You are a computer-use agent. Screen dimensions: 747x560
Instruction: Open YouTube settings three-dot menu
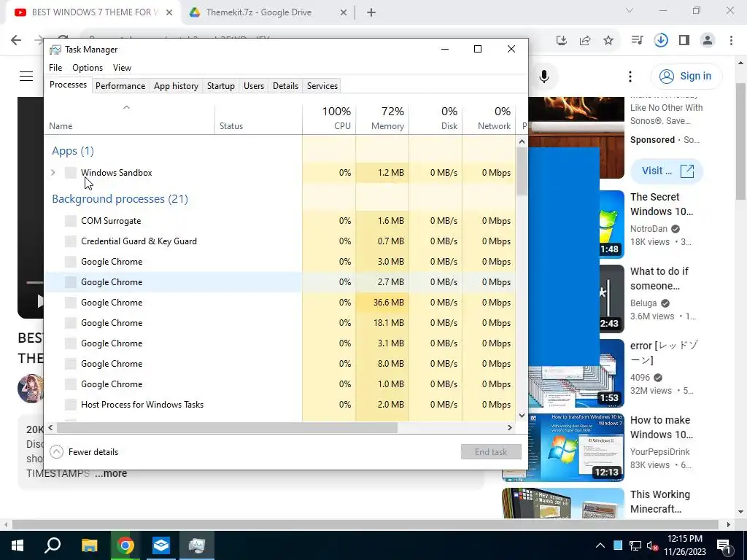tap(630, 76)
